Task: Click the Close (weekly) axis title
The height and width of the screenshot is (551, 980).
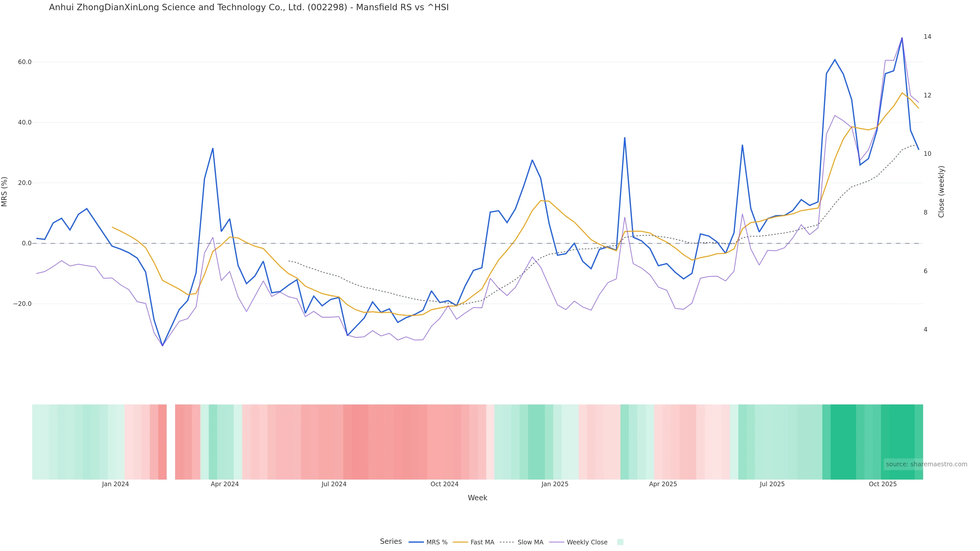Action: (941, 192)
